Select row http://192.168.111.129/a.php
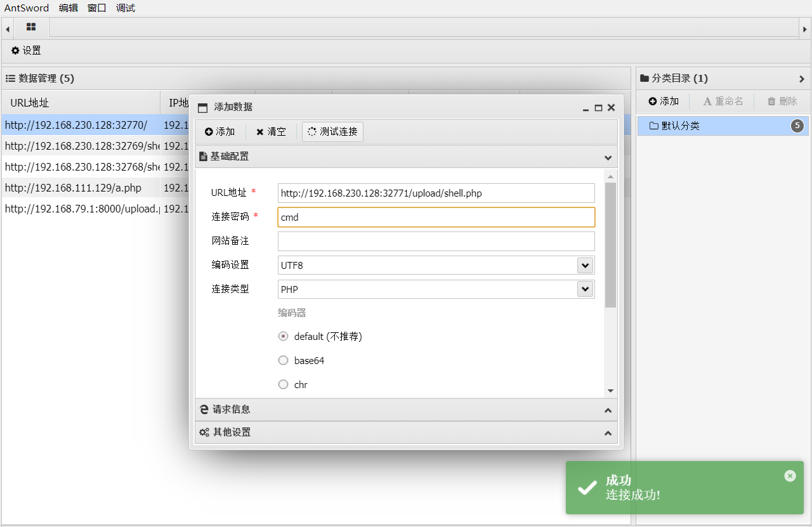Screen dimensions: 812x527 tap(81, 188)
